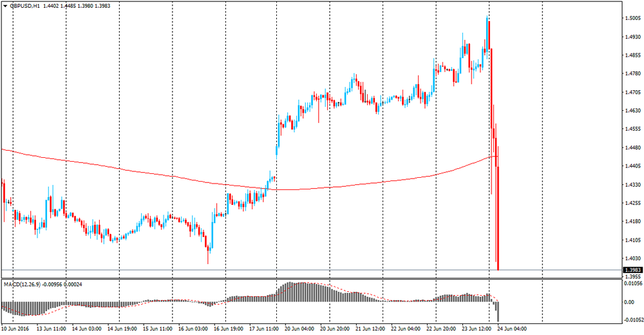Click the current price tag 1.3983
Viewport: 644px width, 335px height.
(x=632, y=270)
